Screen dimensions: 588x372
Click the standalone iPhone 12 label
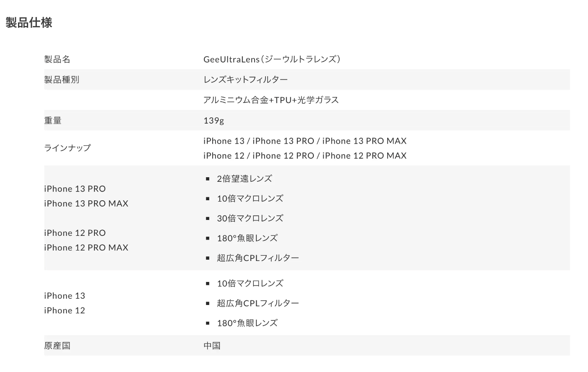click(65, 310)
